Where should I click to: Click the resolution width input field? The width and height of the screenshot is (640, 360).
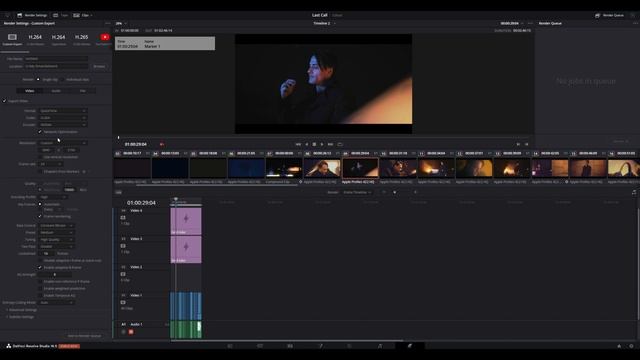47,150
